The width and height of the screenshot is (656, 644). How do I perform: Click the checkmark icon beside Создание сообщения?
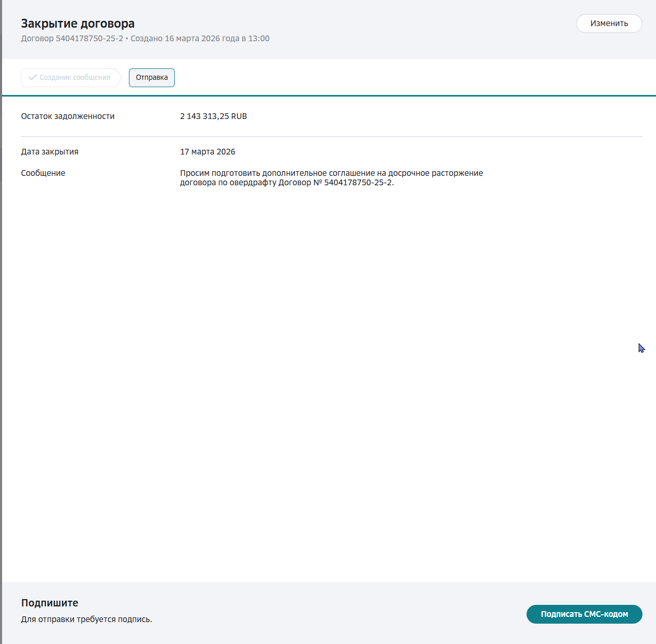(x=32, y=77)
